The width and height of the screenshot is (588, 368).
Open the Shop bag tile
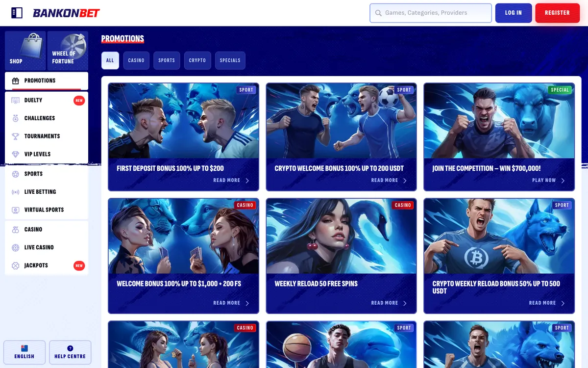25,51
